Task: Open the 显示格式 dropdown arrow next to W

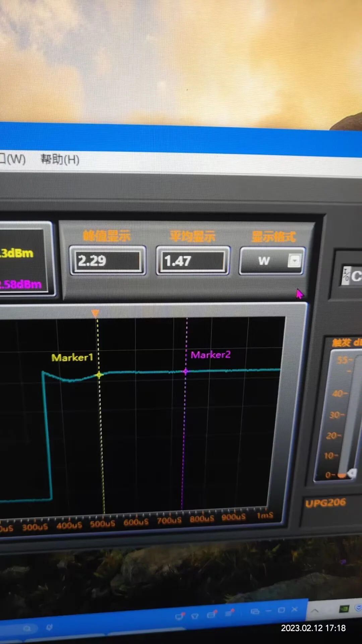Action: click(x=294, y=260)
